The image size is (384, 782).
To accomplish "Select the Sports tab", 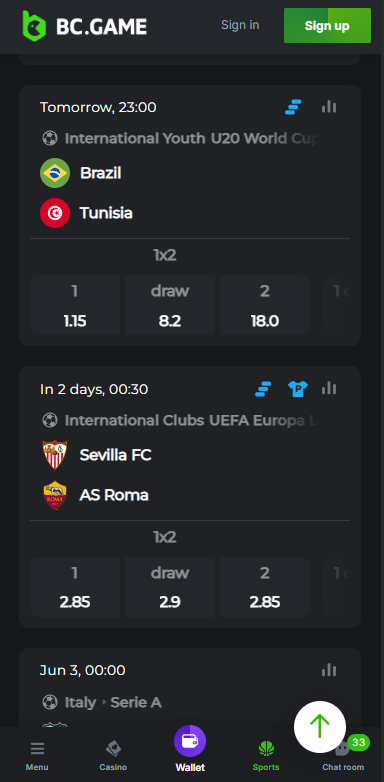I will (x=266, y=756).
